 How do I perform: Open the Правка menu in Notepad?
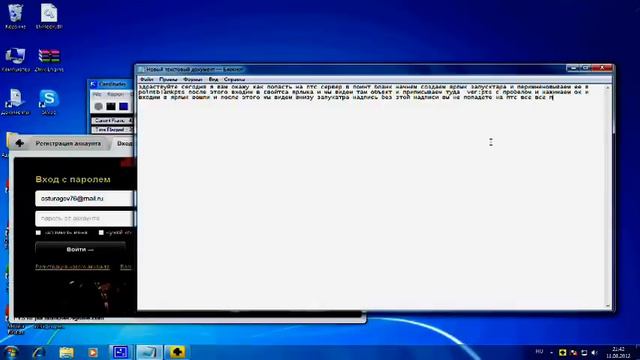[x=169, y=80]
